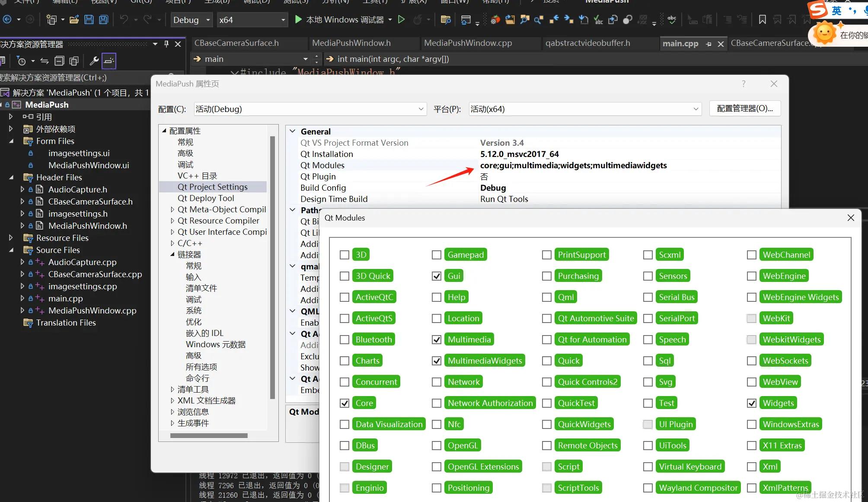Enable the 3D module checkbox
This screenshot has width=868, height=502.
pyautogui.click(x=345, y=255)
